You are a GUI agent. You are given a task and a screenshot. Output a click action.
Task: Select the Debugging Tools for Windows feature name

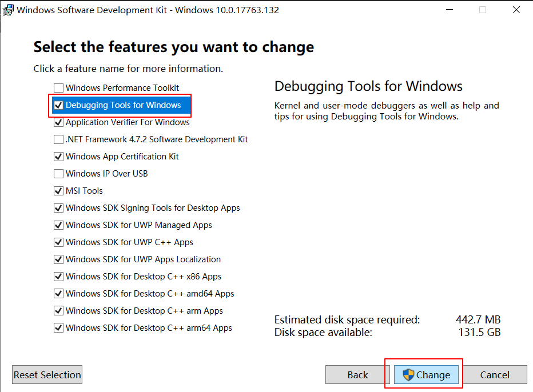tap(124, 105)
